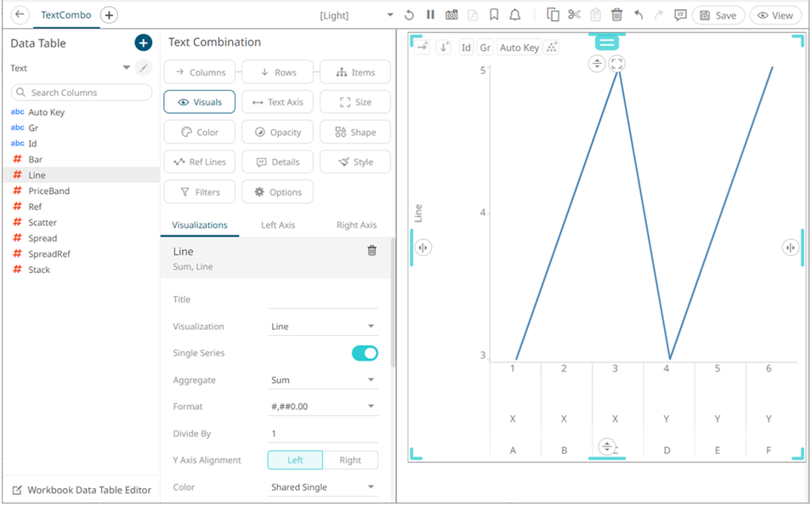Click the right-edge horizontal resize handle

(790, 247)
